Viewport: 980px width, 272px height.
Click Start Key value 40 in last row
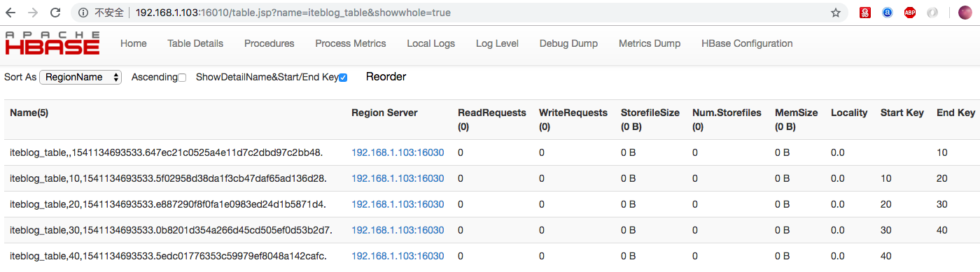coord(886,256)
